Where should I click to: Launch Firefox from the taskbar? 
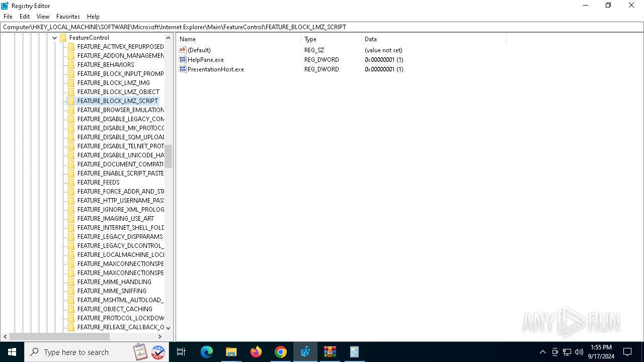[256, 352]
